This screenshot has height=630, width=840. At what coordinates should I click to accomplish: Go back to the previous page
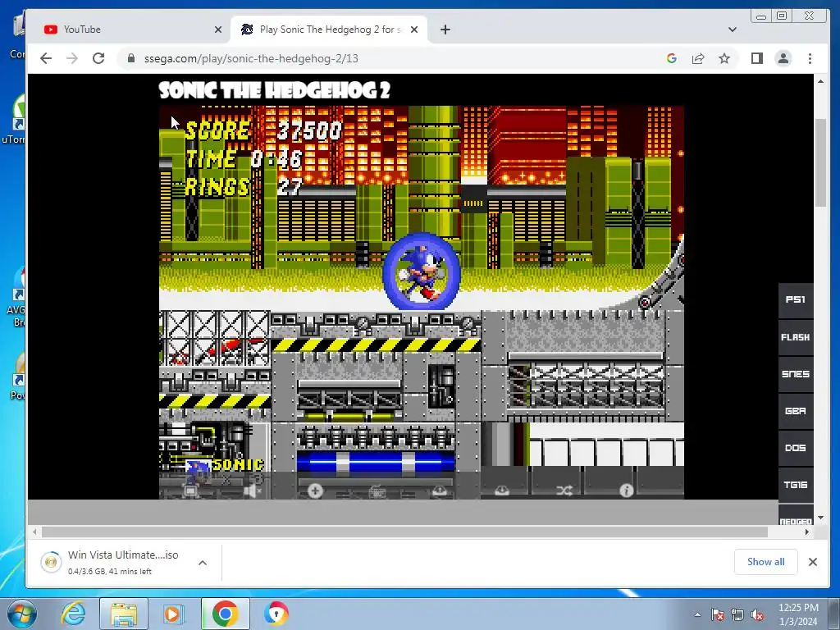(46, 58)
